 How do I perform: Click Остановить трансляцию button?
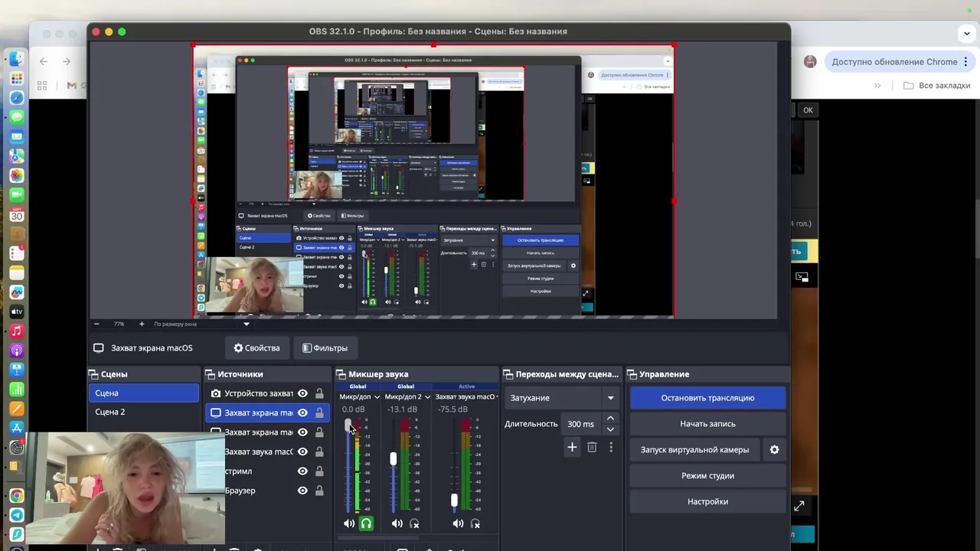pos(707,398)
